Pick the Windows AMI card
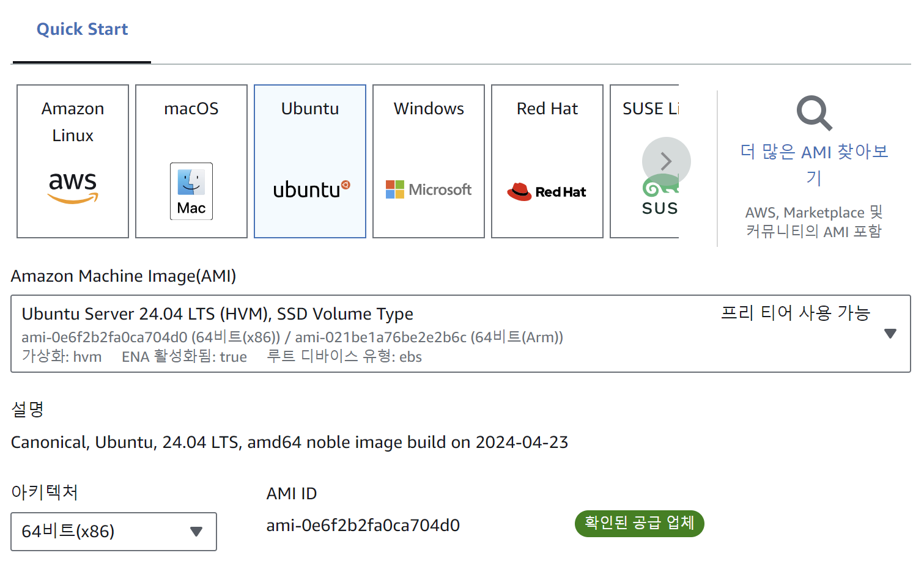The image size is (924, 583). 429,161
